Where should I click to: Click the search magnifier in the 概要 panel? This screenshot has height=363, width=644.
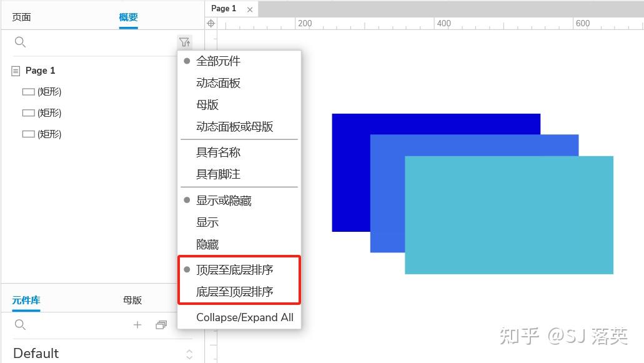pos(20,42)
